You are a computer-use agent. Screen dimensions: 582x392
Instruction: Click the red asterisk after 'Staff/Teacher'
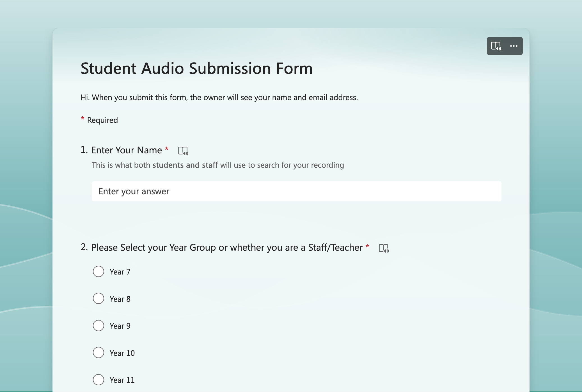coord(367,246)
